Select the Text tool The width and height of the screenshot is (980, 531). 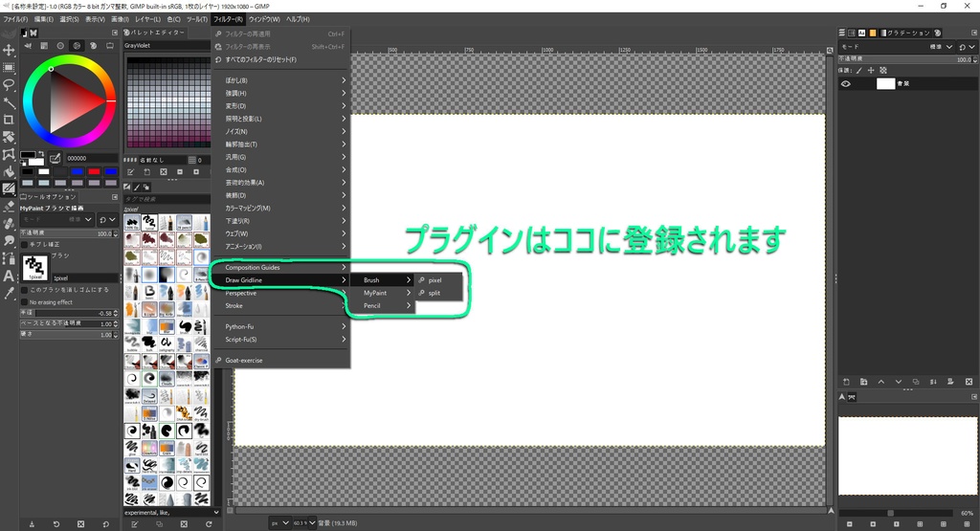coord(9,276)
